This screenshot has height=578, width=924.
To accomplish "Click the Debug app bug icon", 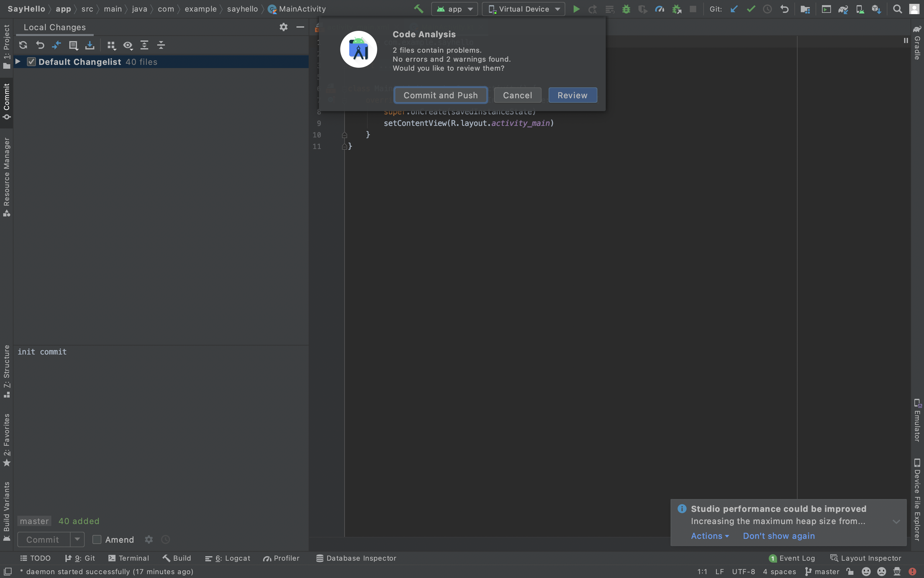I will point(626,9).
